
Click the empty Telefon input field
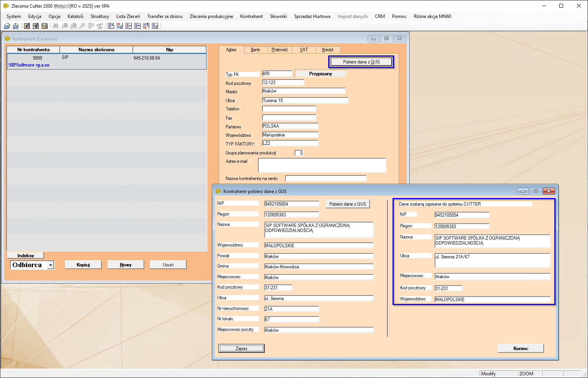click(x=289, y=109)
